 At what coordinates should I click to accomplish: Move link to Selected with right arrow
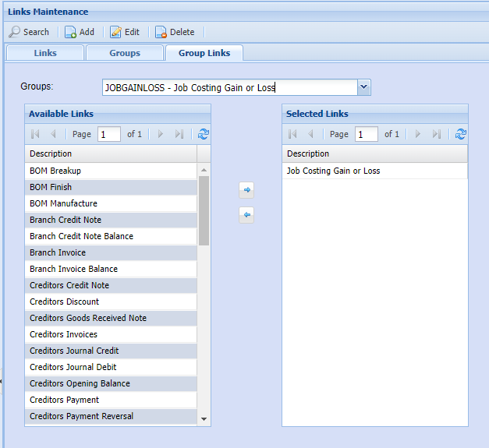click(246, 189)
